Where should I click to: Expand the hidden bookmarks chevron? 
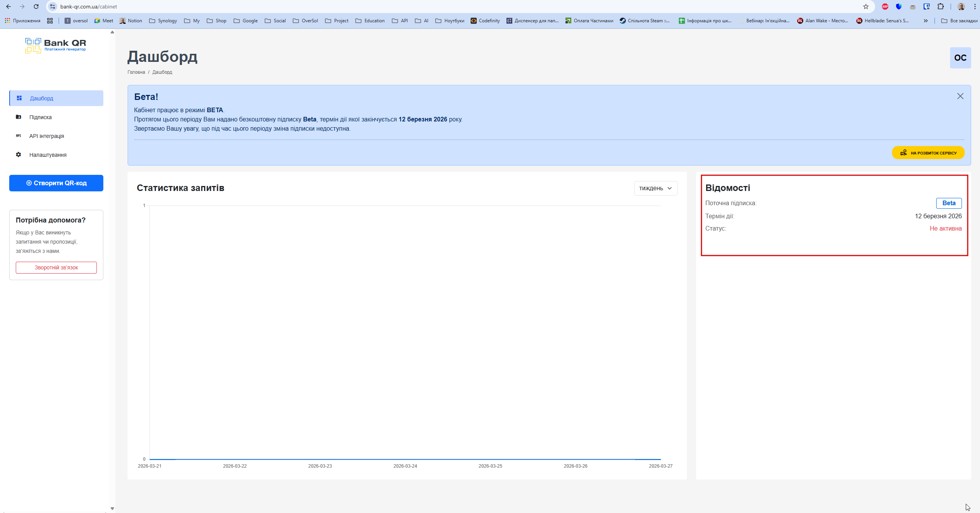pos(925,21)
